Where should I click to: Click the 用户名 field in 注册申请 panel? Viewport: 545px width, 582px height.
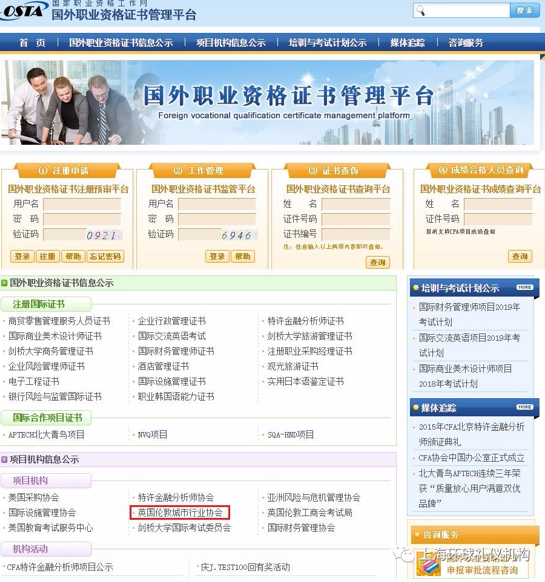(x=82, y=204)
